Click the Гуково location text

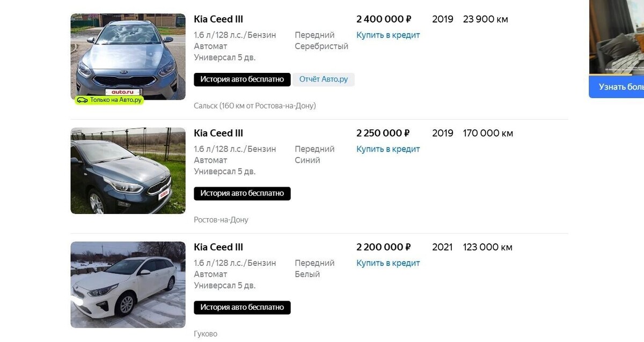pyautogui.click(x=206, y=334)
